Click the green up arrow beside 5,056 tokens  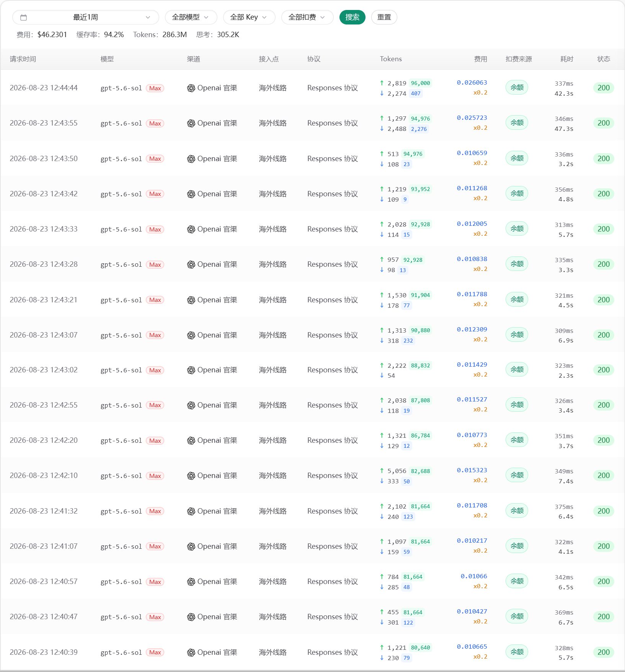382,471
